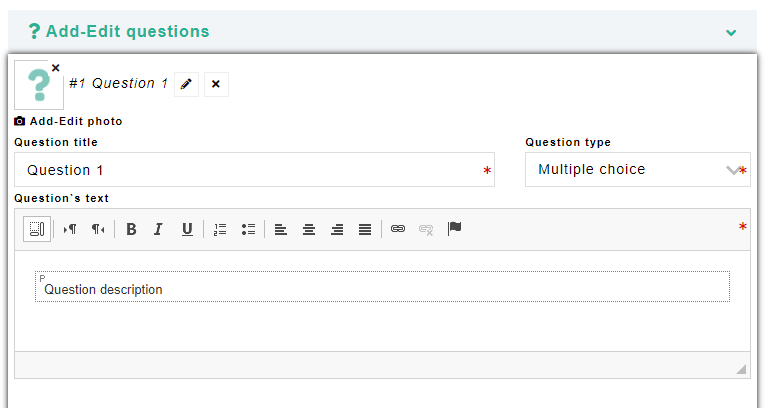Click the question mark photo thumbnail
The width and height of the screenshot is (771, 408).
click(39, 85)
